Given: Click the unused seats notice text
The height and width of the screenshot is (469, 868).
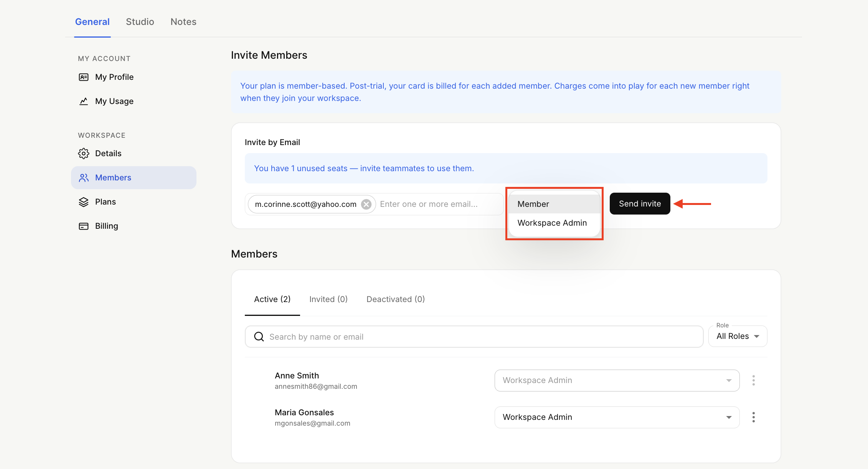Looking at the screenshot, I should pyautogui.click(x=364, y=168).
